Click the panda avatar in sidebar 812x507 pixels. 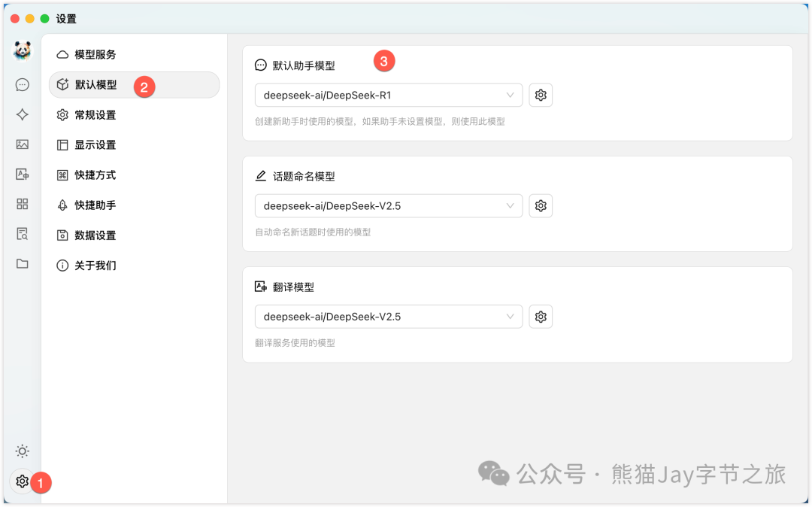22,51
